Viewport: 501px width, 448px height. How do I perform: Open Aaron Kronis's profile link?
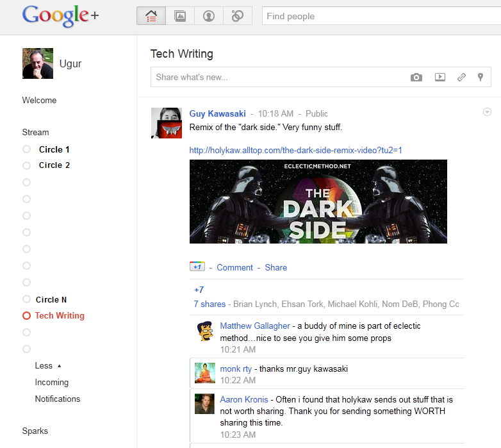pos(244,399)
